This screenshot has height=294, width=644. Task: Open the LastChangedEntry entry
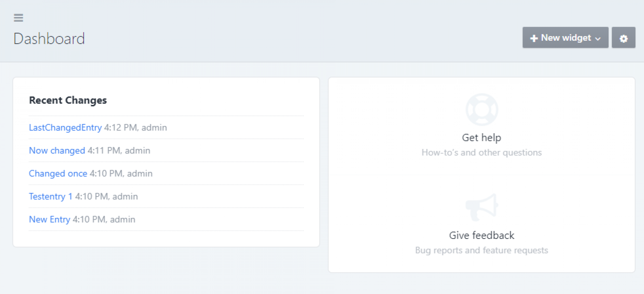pyautogui.click(x=65, y=128)
